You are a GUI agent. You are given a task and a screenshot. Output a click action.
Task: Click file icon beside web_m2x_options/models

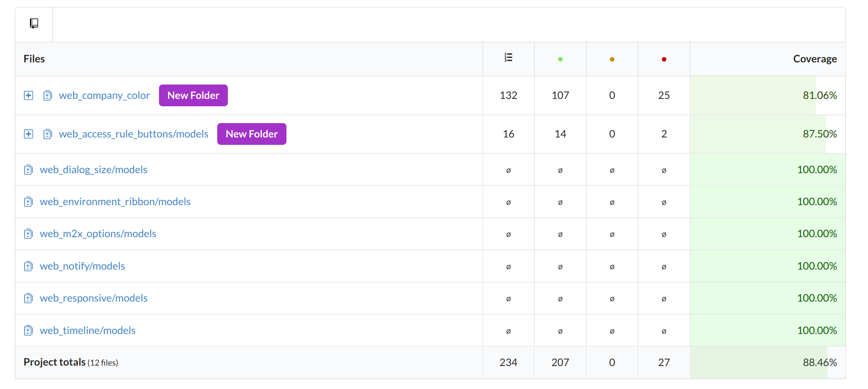pyautogui.click(x=28, y=234)
